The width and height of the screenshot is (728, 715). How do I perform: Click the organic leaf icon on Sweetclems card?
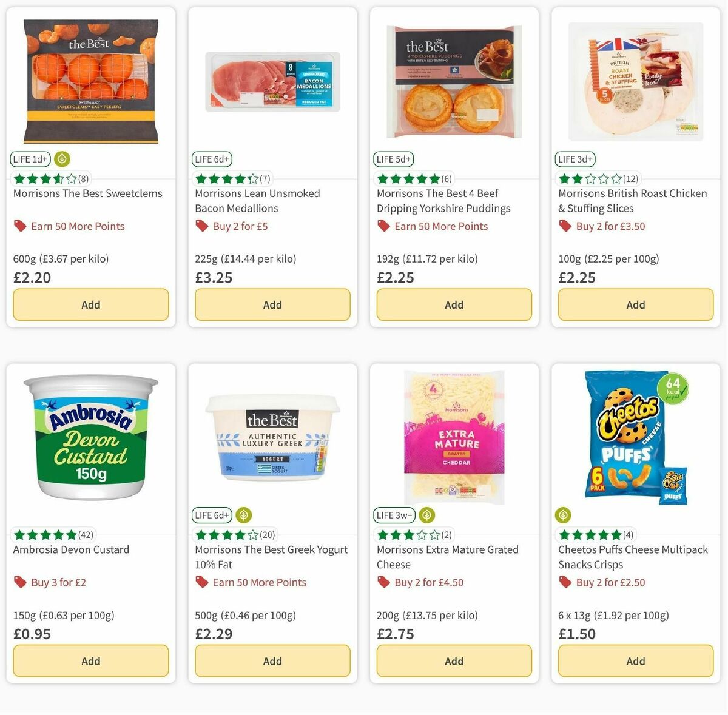pyautogui.click(x=61, y=159)
